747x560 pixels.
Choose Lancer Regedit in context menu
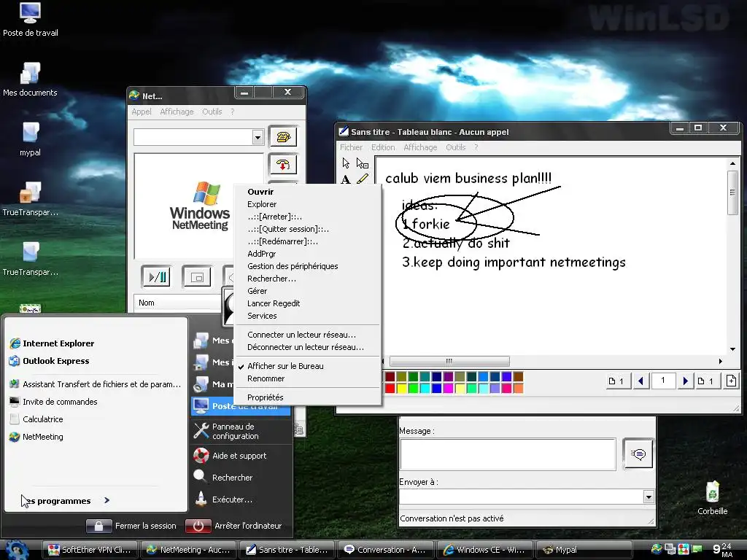(309, 303)
